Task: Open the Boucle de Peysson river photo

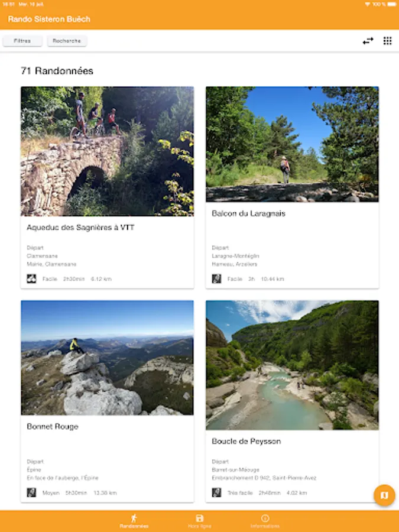Action: pos(292,365)
